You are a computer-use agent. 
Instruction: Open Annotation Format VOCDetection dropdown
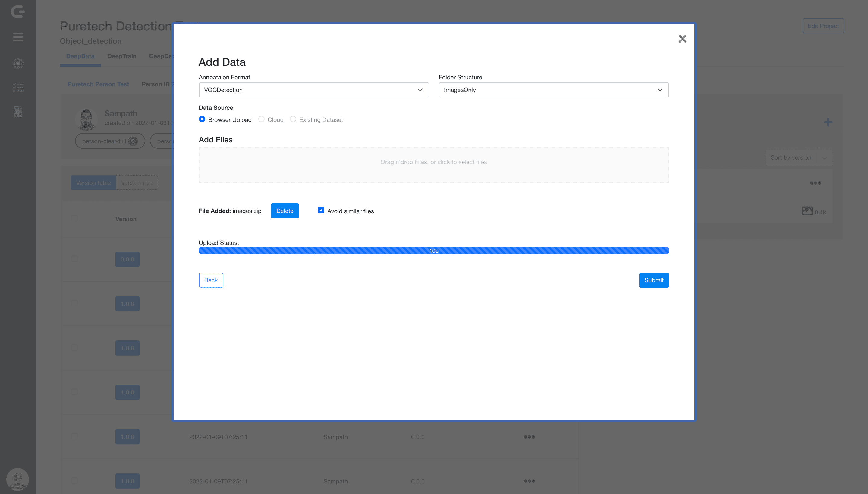[x=314, y=90]
